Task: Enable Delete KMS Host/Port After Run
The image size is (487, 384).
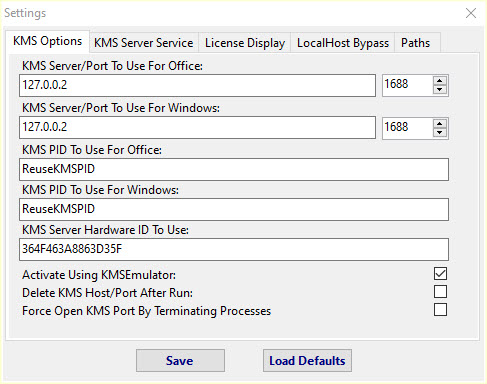Action: point(440,292)
